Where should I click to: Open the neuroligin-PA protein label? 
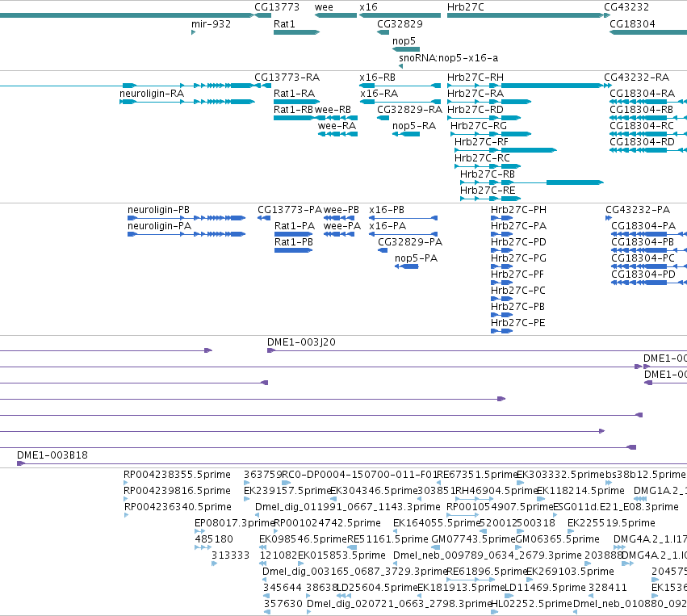(159, 226)
